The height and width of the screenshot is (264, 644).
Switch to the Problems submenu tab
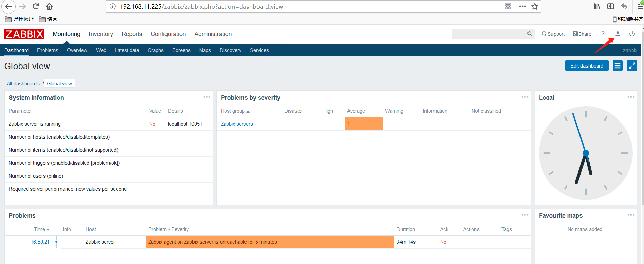[48, 50]
